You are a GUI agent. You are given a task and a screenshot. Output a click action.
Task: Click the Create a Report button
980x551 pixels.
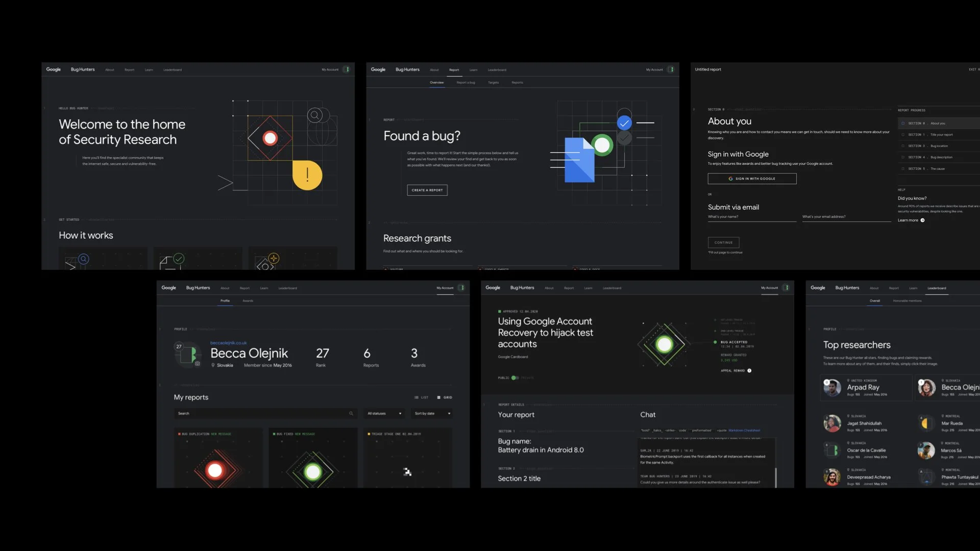[x=427, y=190]
